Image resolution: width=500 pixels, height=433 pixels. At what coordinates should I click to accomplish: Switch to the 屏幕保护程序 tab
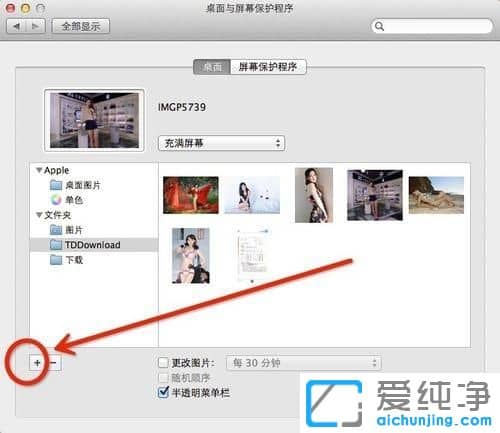(268, 67)
